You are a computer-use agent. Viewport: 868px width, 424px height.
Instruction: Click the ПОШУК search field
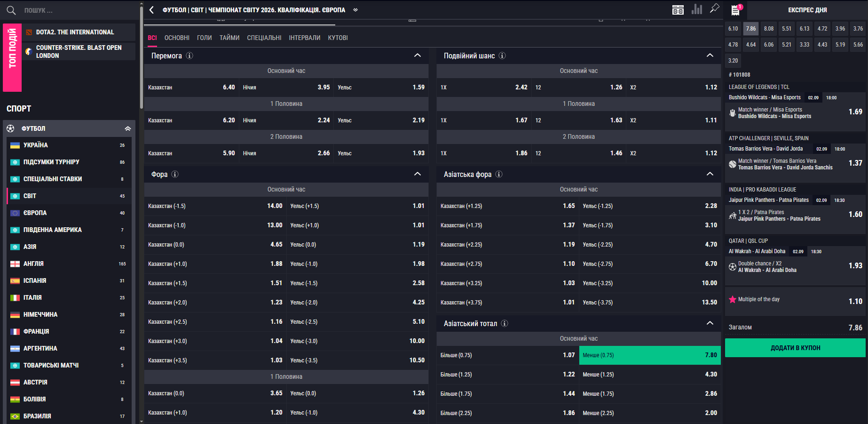coord(71,10)
